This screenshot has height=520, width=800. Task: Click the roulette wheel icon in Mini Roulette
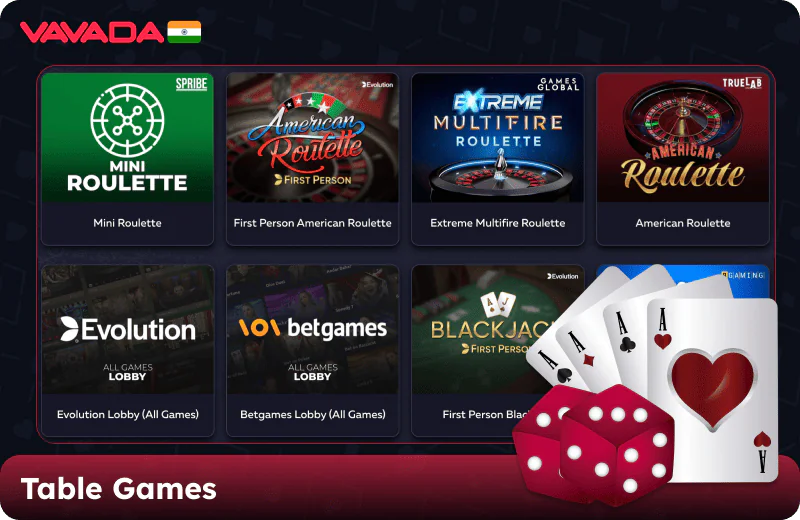coord(128,120)
